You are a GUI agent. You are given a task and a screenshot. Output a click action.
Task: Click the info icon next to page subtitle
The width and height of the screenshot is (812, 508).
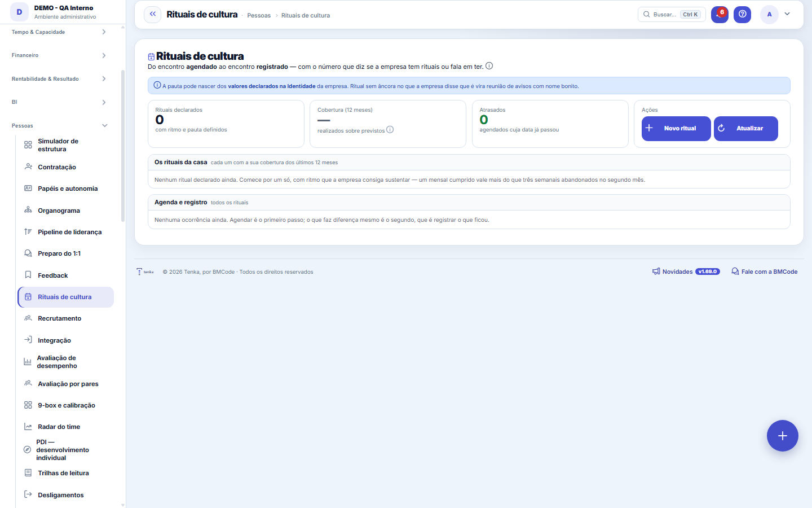click(489, 66)
